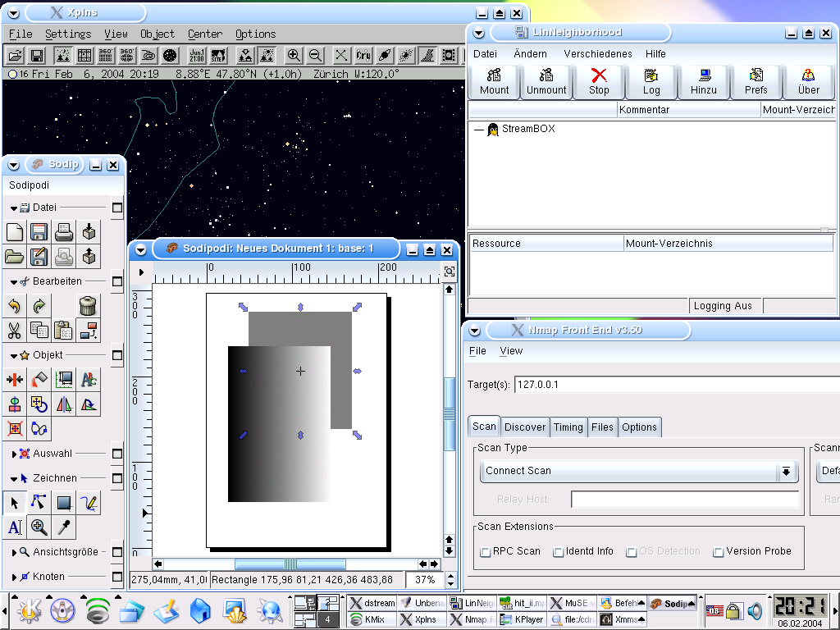This screenshot has height=630, width=840.
Task: Click the Über icon button in LinNeighborhood
Action: (x=808, y=82)
